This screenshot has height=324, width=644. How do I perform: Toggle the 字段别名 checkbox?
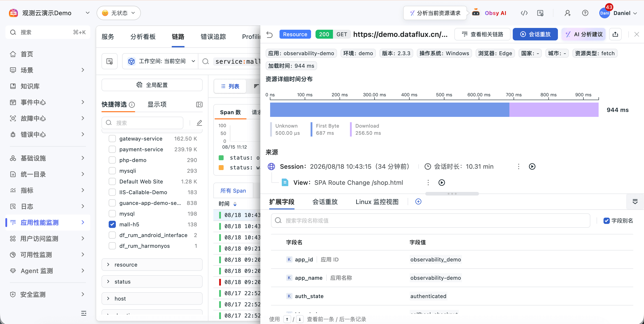point(606,221)
